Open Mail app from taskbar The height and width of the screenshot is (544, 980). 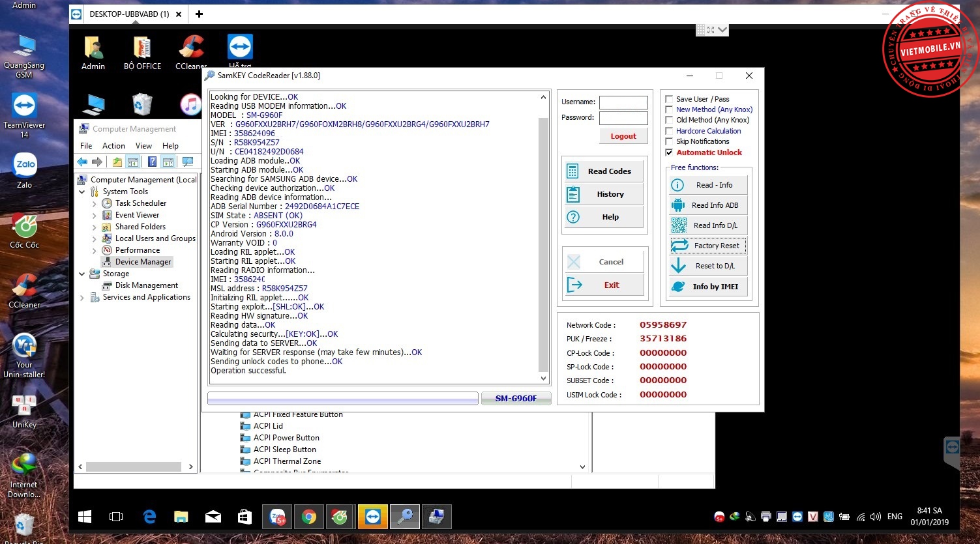[x=213, y=517]
